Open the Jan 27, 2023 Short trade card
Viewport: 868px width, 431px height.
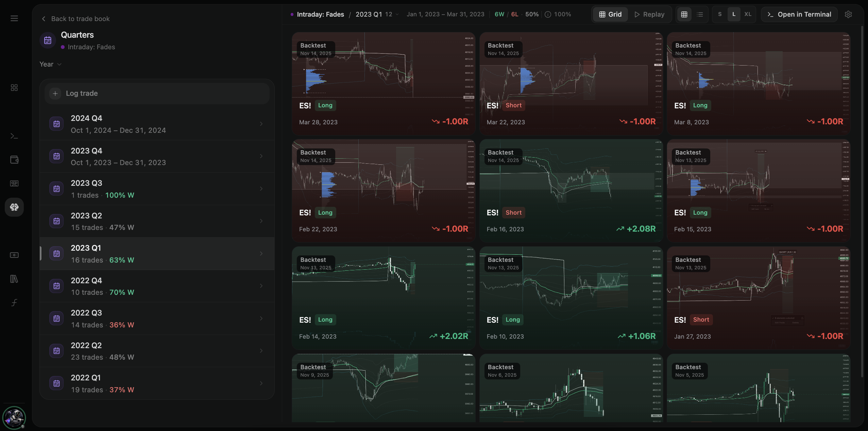pos(759,298)
